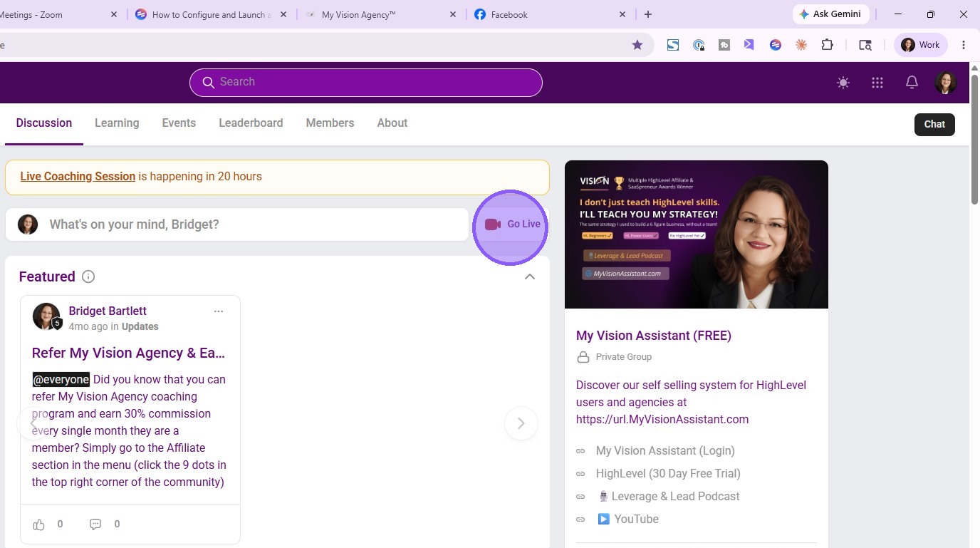Open the Events tab

[179, 123]
